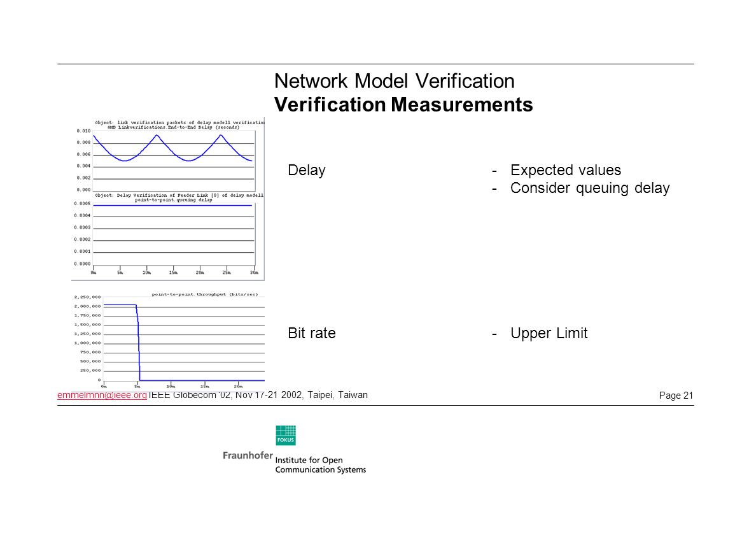
Task: Click the queuing delay flat-line chart
Action: click(174, 234)
